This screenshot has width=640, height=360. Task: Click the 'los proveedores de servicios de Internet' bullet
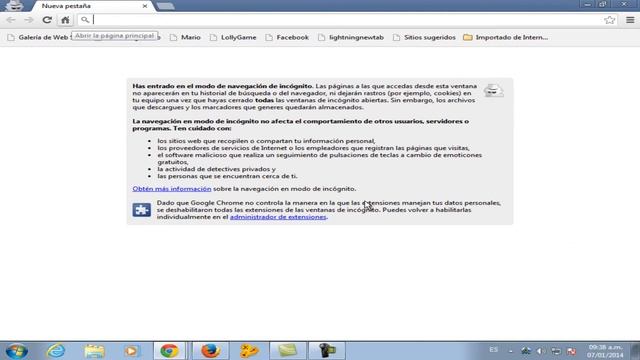click(313, 148)
